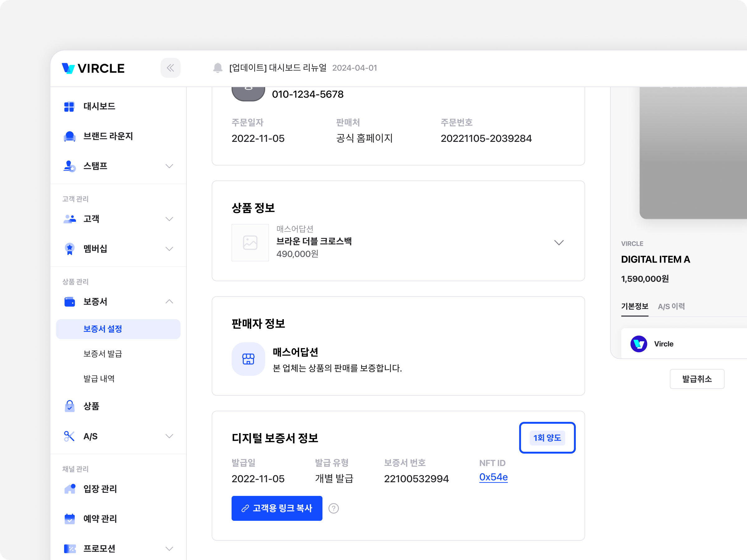
Task: Collapse sidebar with double-chevron button
Action: [x=170, y=68]
